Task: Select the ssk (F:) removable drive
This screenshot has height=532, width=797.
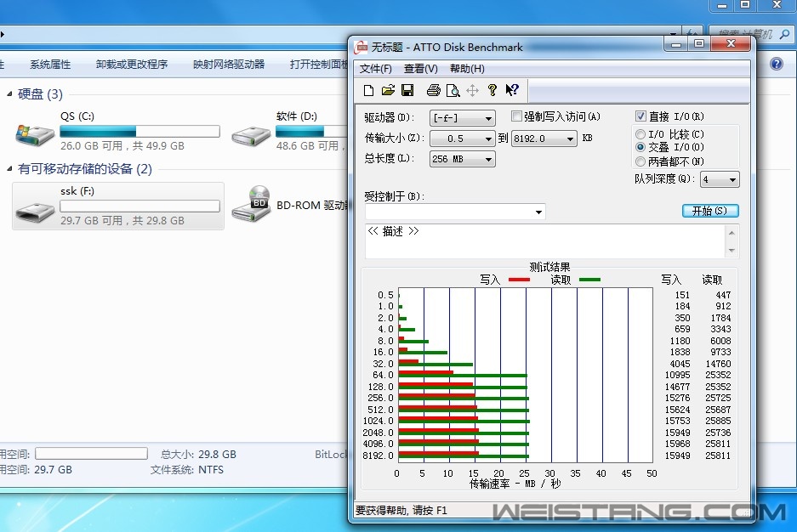Action: [x=118, y=206]
